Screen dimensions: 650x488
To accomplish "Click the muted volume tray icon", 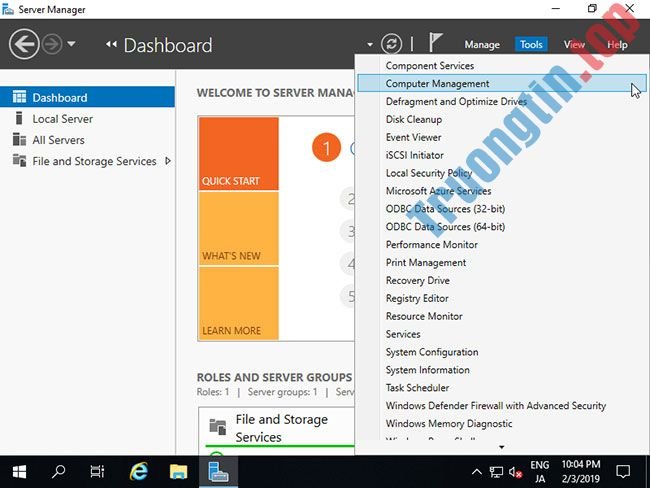I will tap(515, 472).
